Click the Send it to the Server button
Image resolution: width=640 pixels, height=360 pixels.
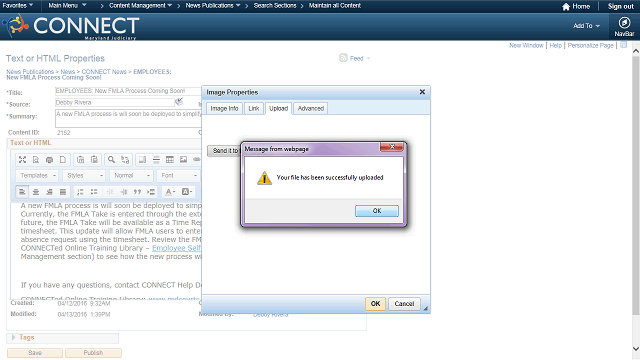point(224,151)
